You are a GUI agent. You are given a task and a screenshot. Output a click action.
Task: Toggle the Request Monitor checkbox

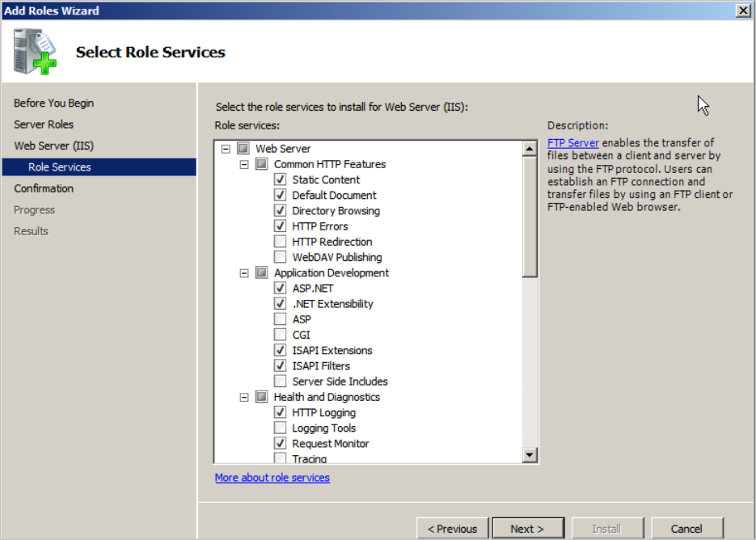pyautogui.click(x=280, y=443)
